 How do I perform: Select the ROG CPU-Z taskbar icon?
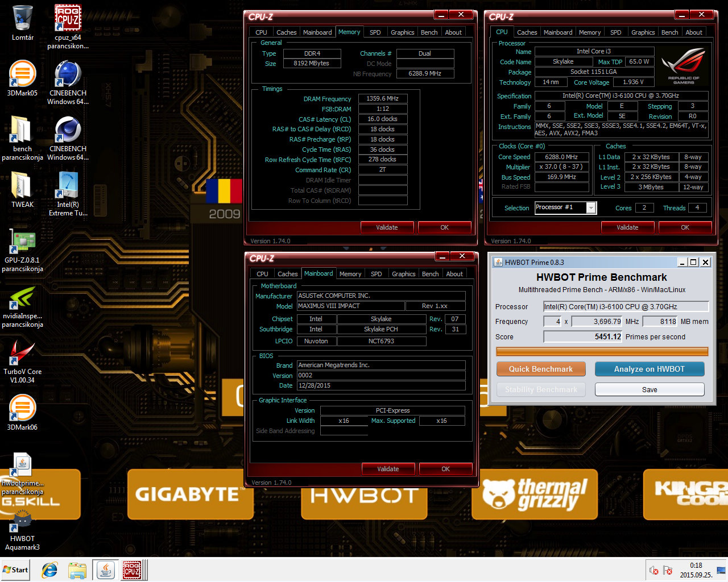(132, 570)
